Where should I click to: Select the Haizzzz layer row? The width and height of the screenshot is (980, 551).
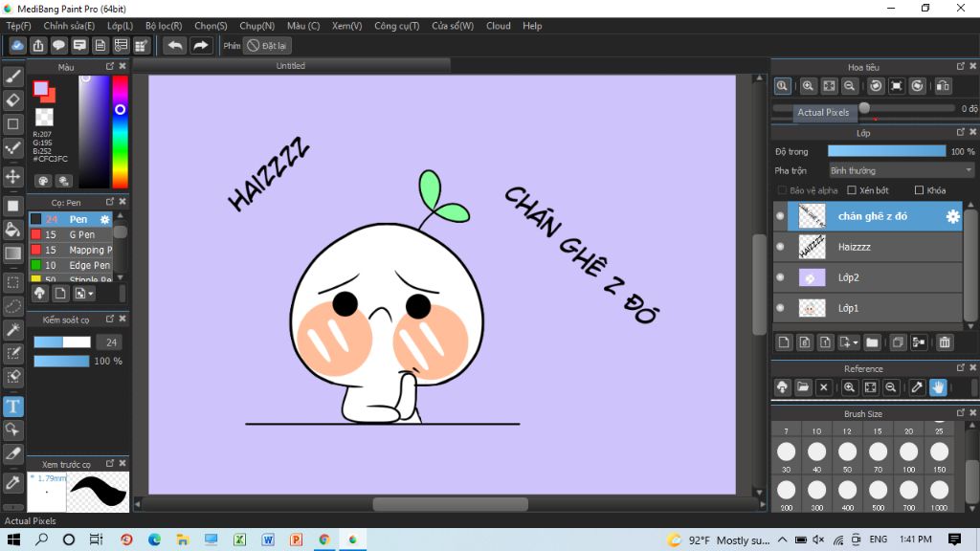click(867, 247)
